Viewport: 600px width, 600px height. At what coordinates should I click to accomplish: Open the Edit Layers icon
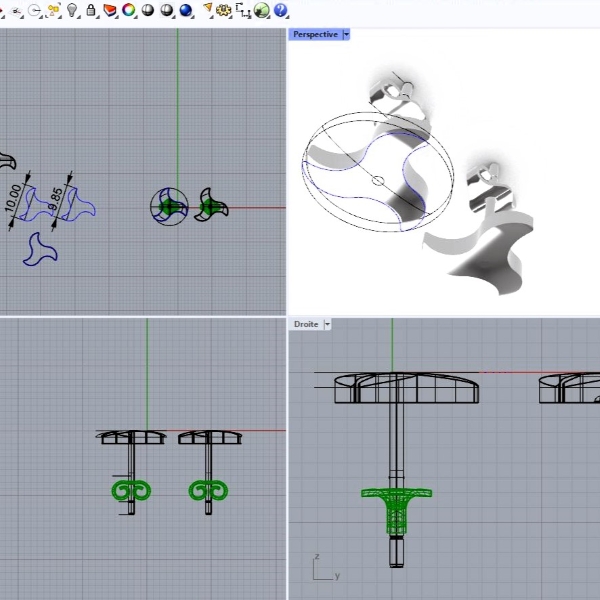click(110, 11)
